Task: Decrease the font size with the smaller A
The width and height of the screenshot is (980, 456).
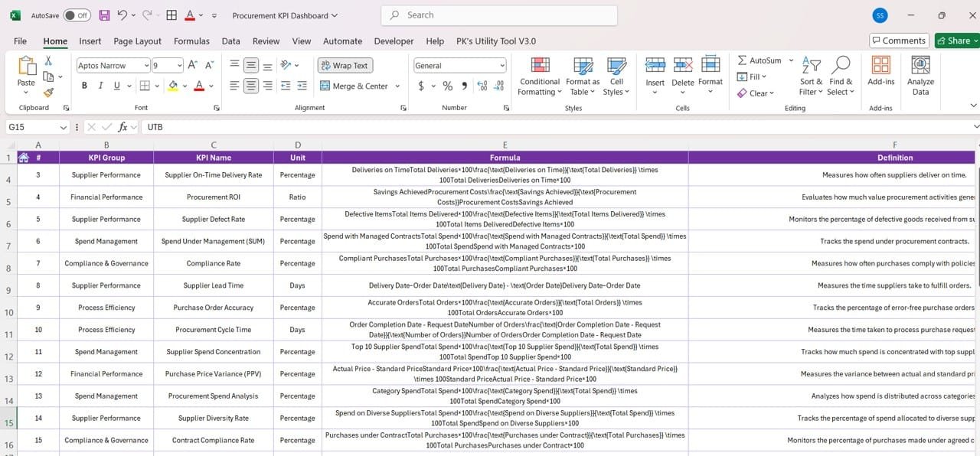Action: [209, 66]
